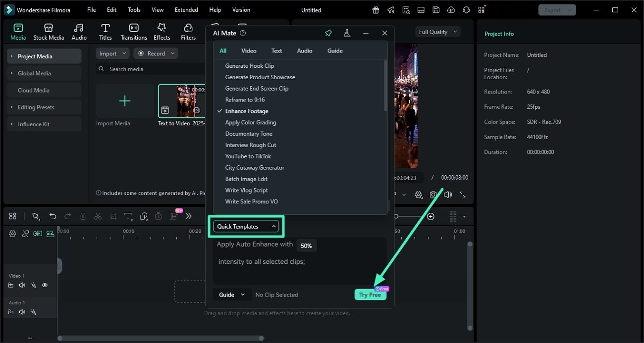Open the Extended menu
The image size is (644, 343).
coord(186,10)
